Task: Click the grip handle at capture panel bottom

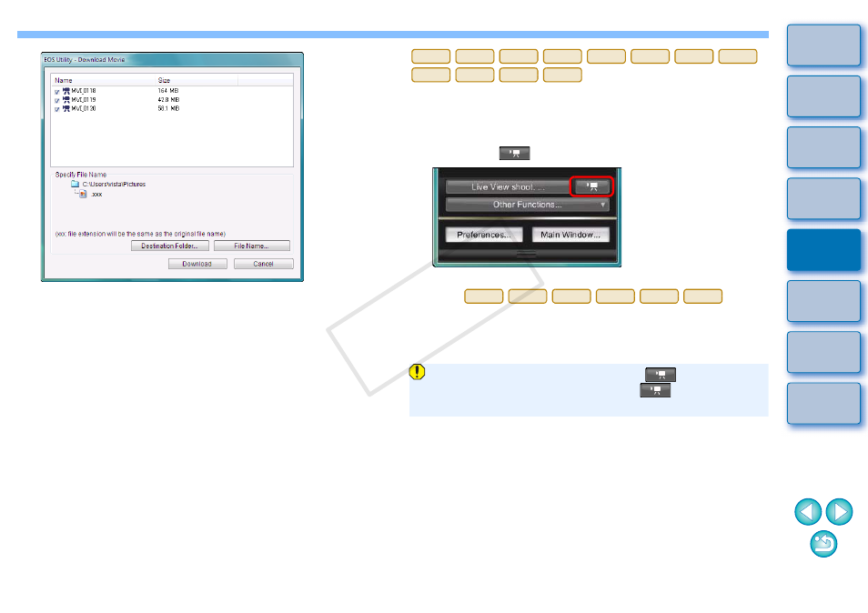Action: pos(527,255)
